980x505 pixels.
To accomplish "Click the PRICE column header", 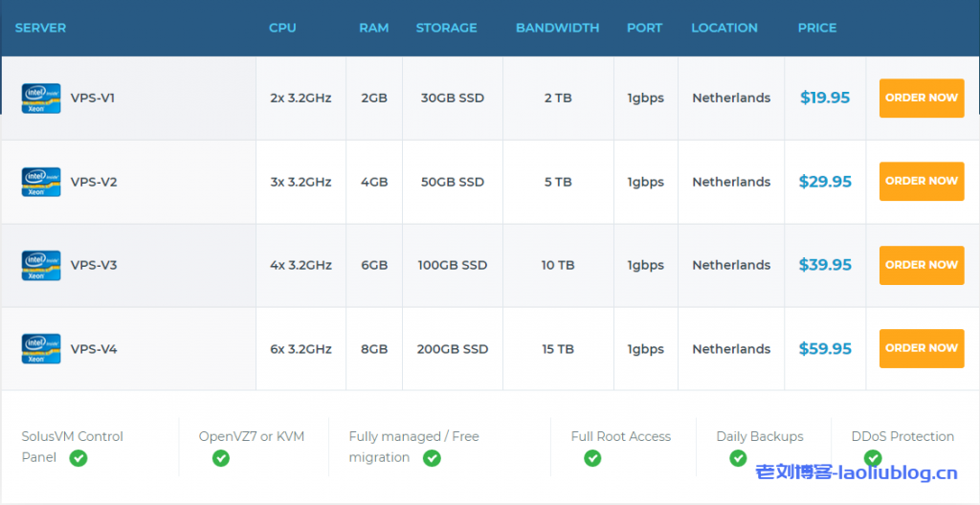I will coord(816,28).
